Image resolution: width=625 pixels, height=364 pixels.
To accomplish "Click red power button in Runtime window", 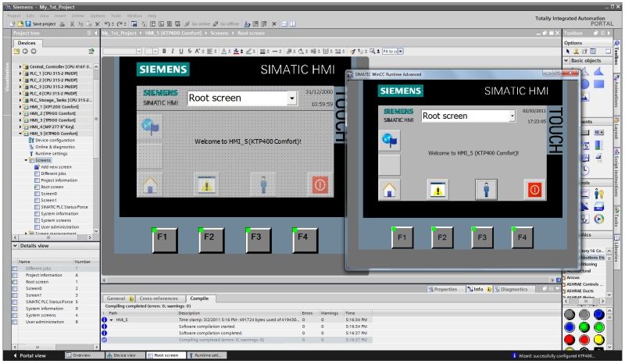I will [x=534, y=190].
